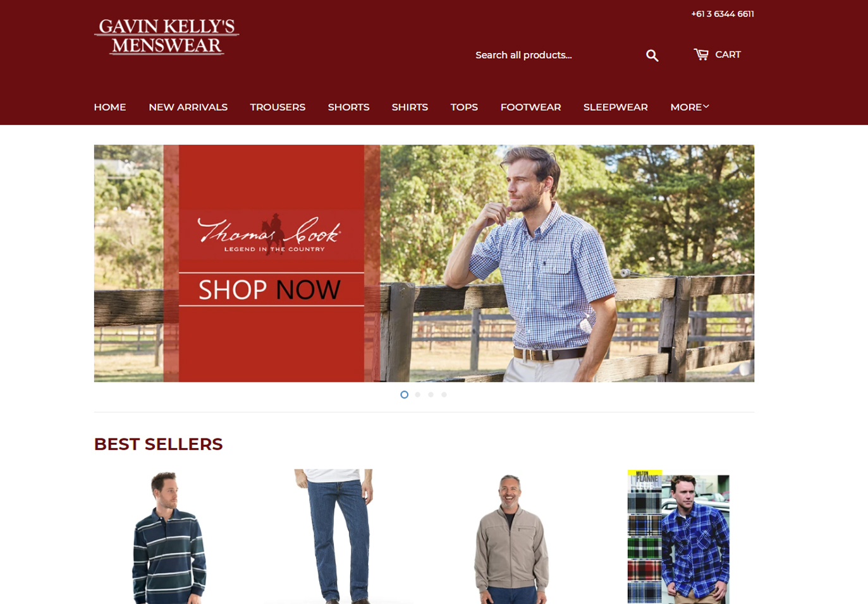This screenshot has height=604, width=868.
Task: Go to the TROUSERS category
Action: point(278,107)
